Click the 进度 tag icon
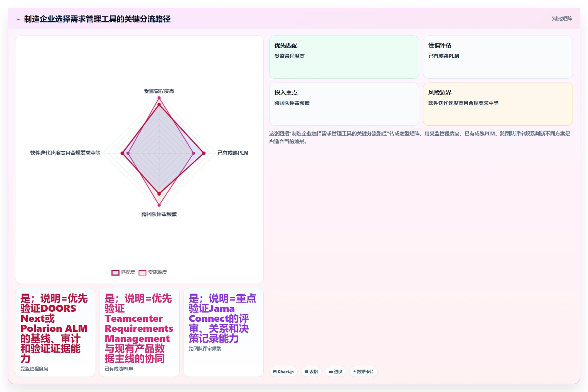Viewport: 588px width, 392px height. click(x=330, y=372)
